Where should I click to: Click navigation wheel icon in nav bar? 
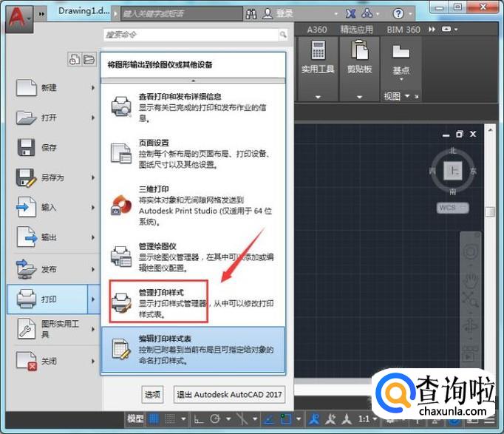click(x=470, y=251)
